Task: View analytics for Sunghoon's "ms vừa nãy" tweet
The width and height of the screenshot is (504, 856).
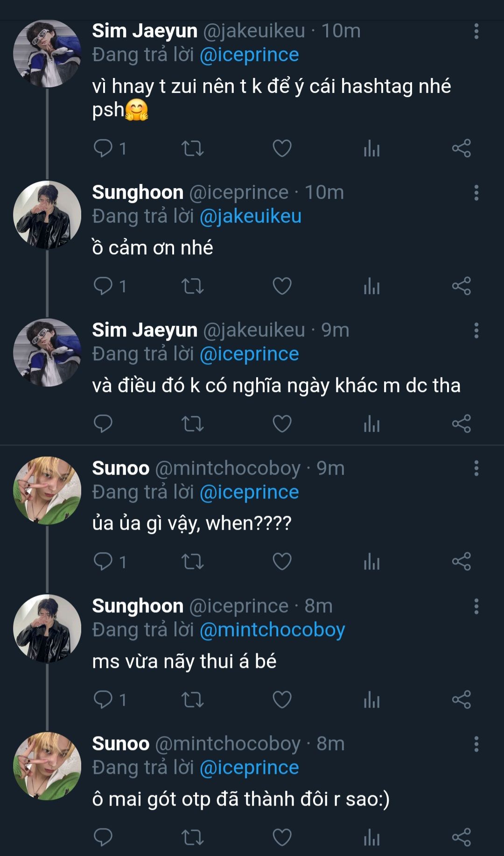Action: coord(371,700)
